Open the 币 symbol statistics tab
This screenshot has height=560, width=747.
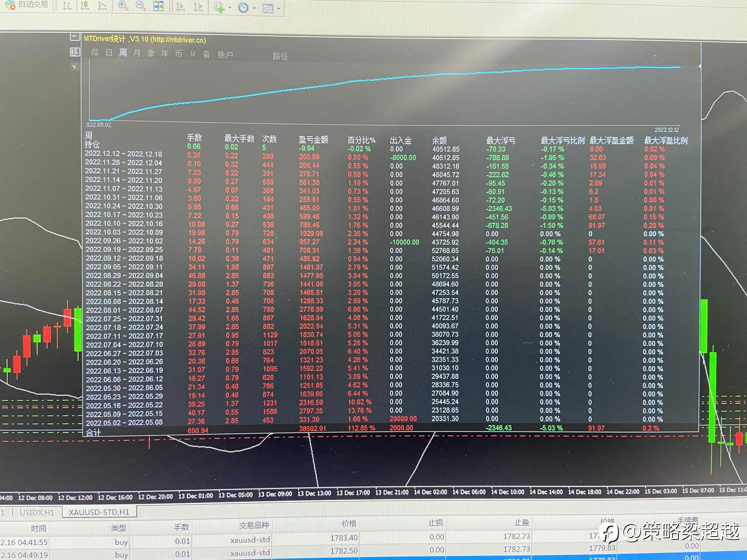178,54
